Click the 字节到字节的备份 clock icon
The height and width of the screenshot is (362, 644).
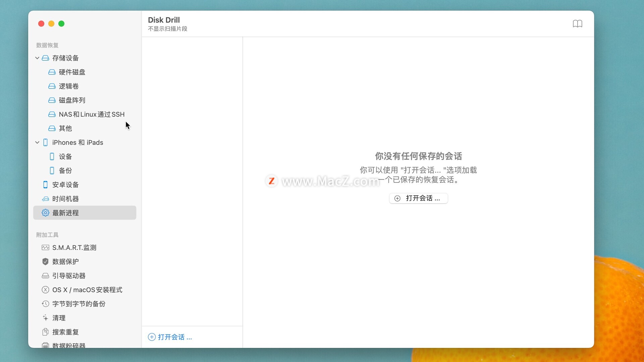coord(45,304)
